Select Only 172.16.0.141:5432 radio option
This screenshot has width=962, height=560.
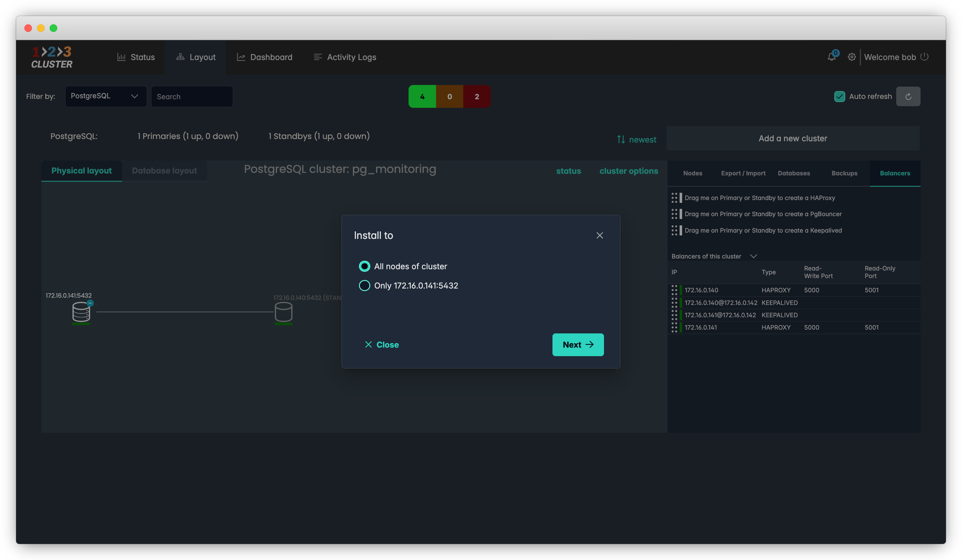(364, 285)
